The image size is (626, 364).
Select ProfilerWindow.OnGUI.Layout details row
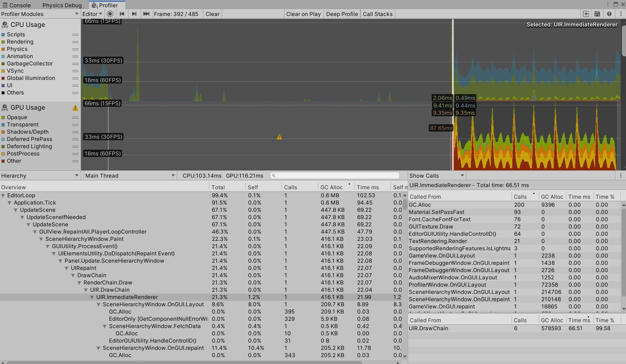[514, 285]
